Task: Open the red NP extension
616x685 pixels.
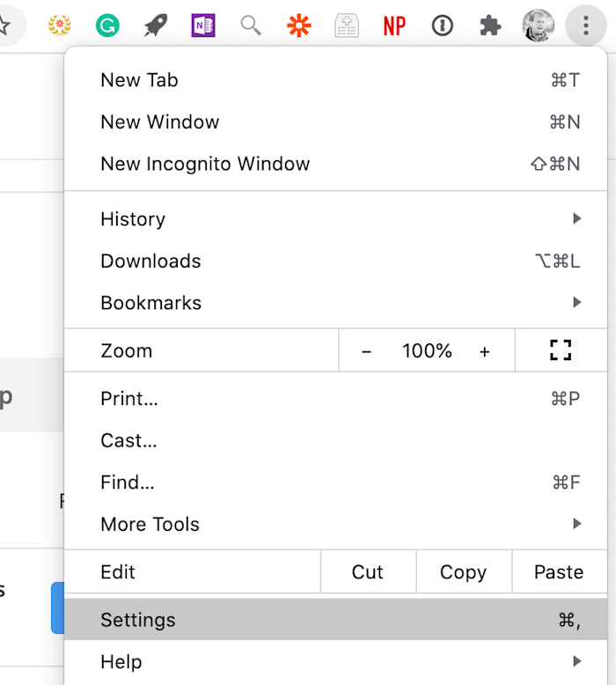Action: click(x=394, y=26)
